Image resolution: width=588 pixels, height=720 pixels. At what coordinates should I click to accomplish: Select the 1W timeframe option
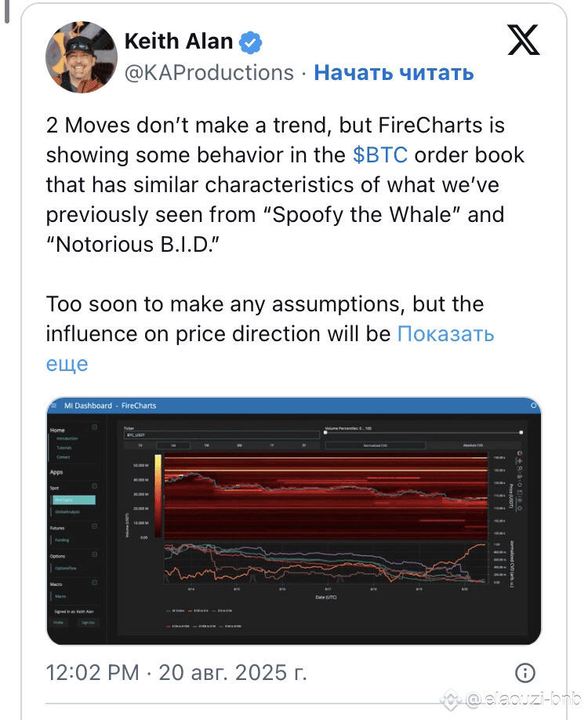pyautogui.click(x=173, y=445)
